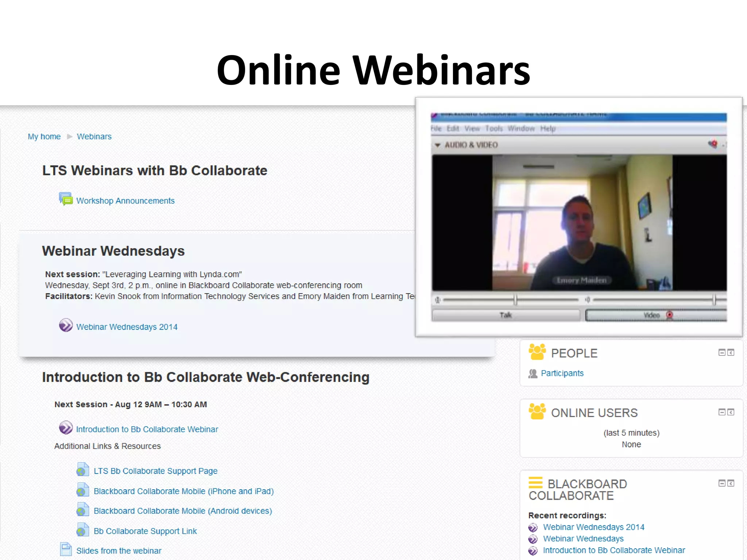
Task: Open Slides from the webinar
Action: point(119,551)
